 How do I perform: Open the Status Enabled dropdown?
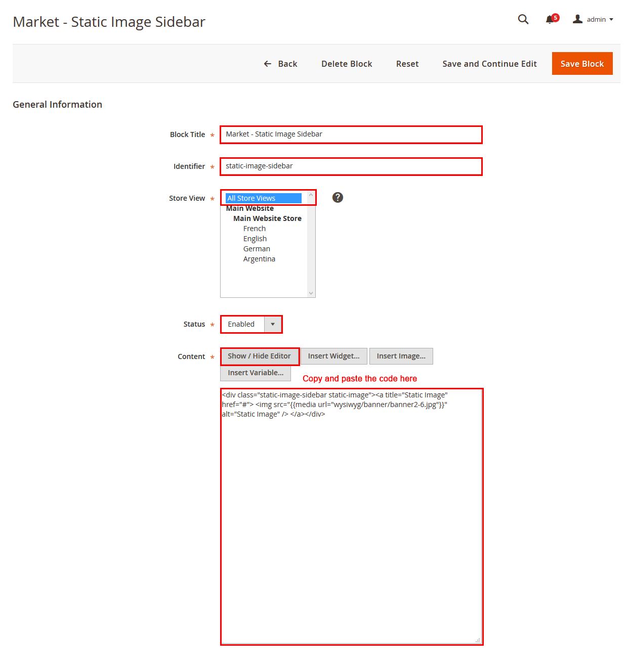click(252, 324)
